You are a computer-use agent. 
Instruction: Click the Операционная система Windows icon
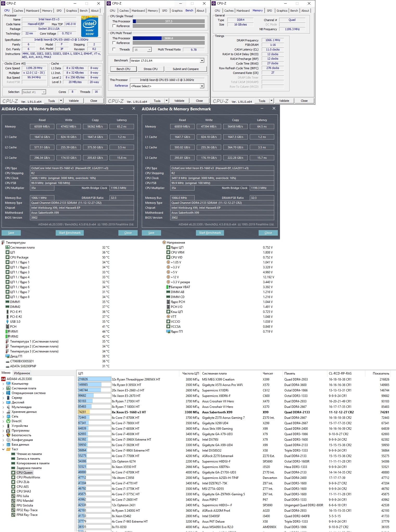click(x=8, y=393)
